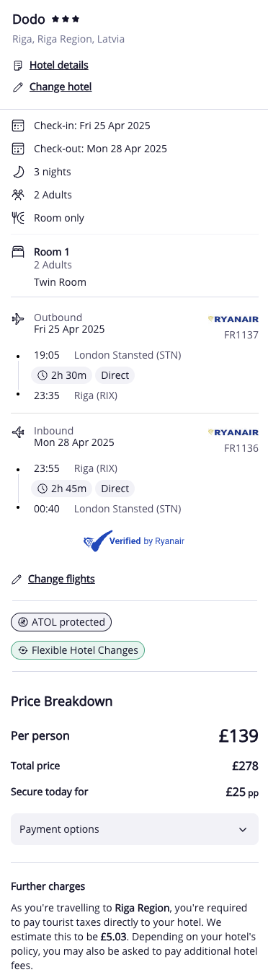This screenshot has width=268, height=980.
Task: Click the Flexible Hotel Changes badge
Action: [x=78, y=650]
